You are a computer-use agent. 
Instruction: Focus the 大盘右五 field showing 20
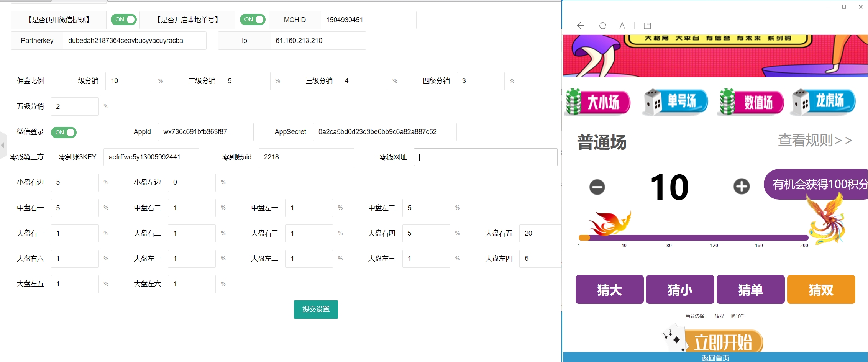click(540, 233)
